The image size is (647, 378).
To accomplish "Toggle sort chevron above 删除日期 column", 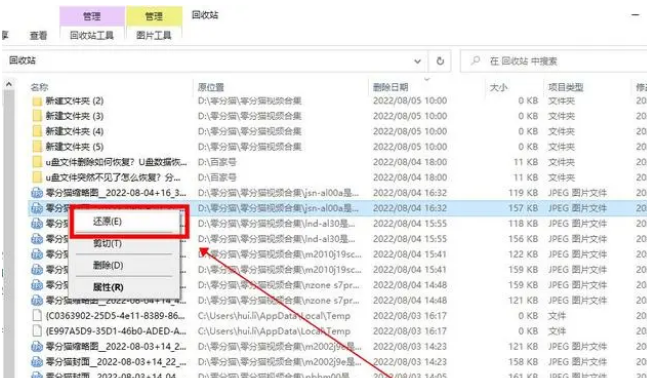I will pos(427,79).
